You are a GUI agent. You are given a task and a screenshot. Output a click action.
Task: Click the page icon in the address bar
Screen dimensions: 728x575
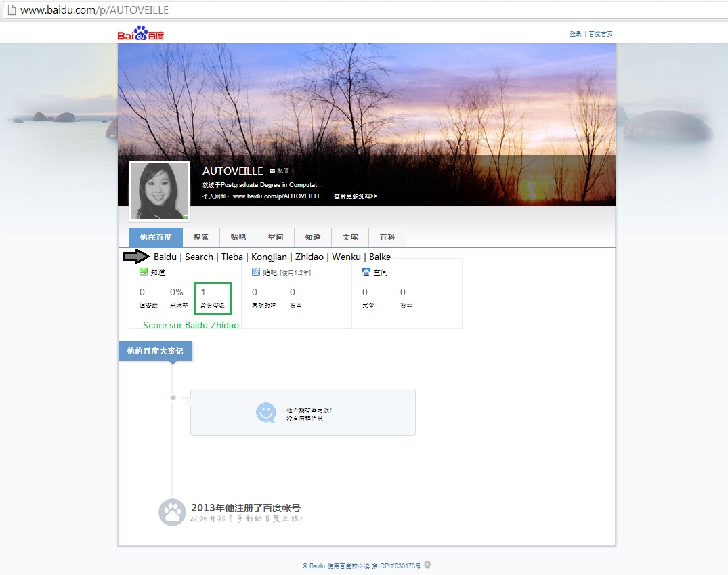tap(12, 10)
